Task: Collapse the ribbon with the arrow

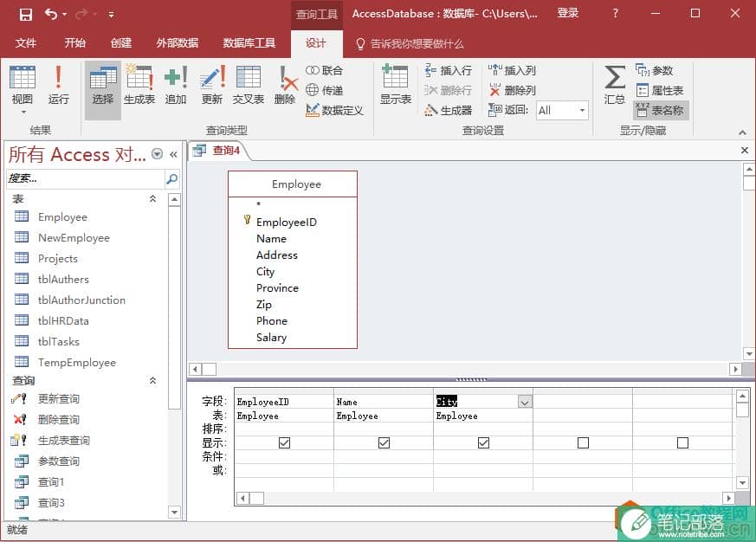Action: [x=742, y=132]
